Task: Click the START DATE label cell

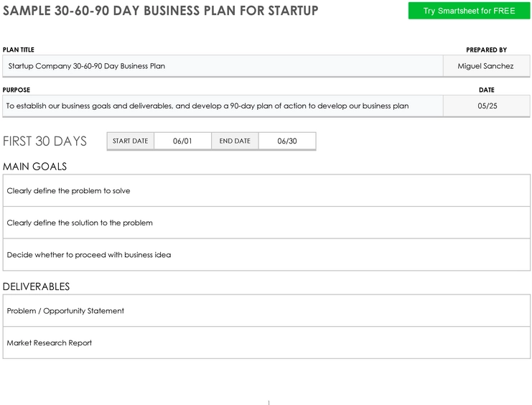Action: [130, 141]
